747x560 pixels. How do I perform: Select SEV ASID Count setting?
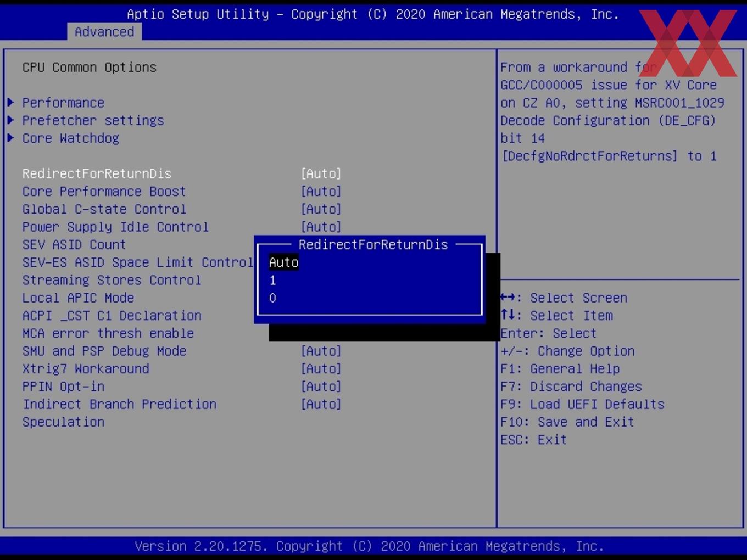(x=74, y=244)
